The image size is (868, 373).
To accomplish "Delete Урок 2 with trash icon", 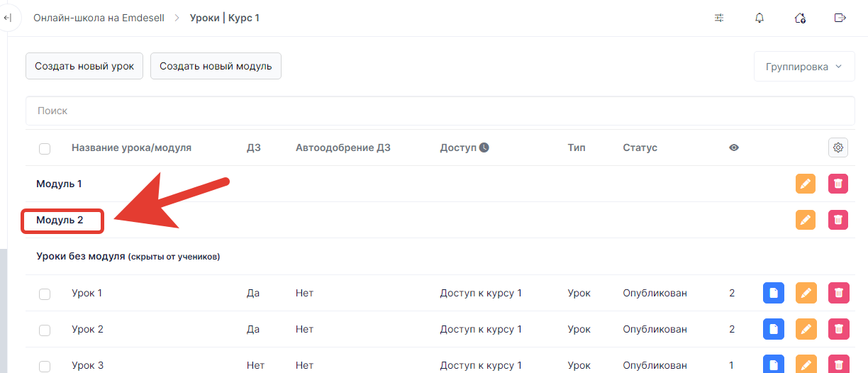I will (839, 329).
